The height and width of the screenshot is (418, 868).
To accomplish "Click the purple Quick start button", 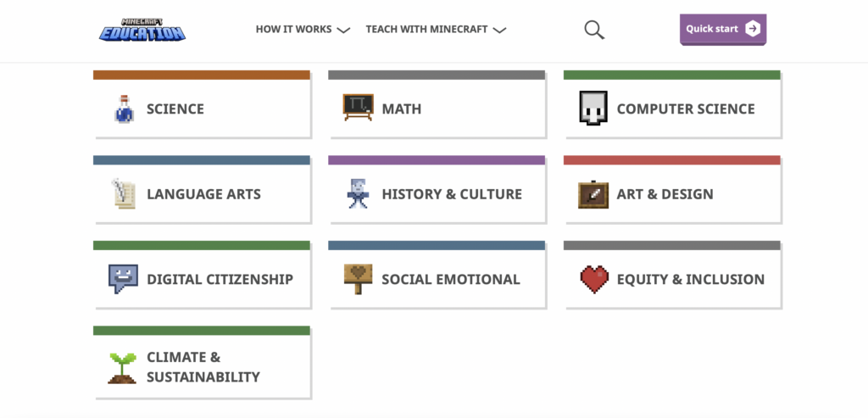I will (x=723, y=30).
